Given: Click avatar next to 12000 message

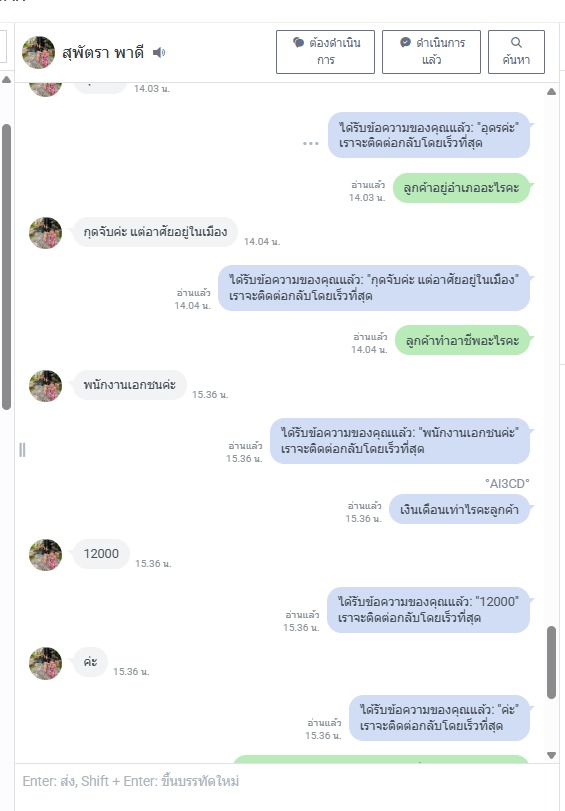Looking at the screenshot, I should (46, 555).
